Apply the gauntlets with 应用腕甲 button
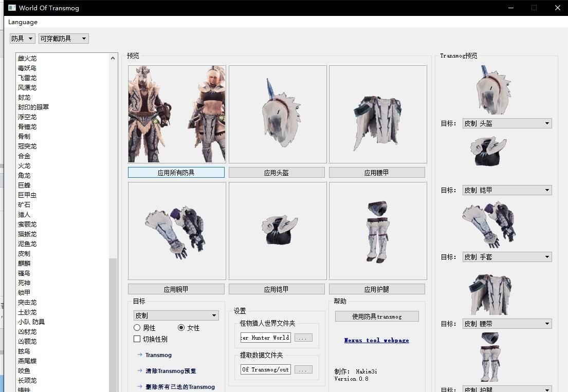The image size is (568, 392). [176, 289]
